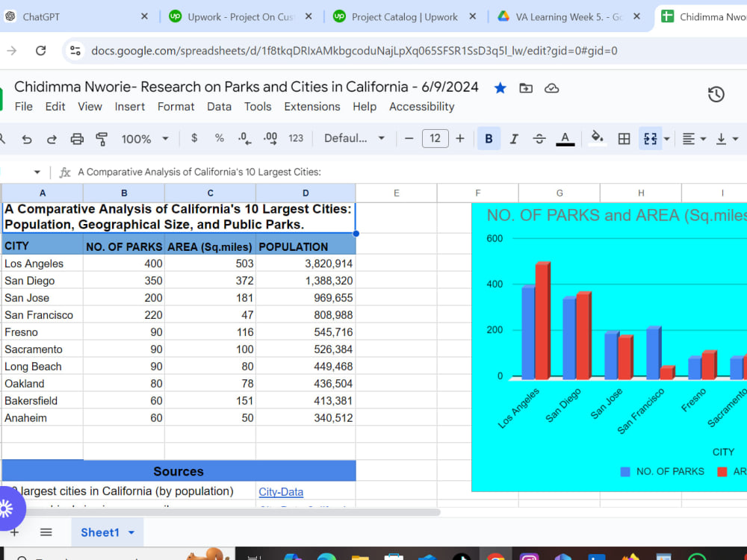Open the text color picker
This screenshot has width=747, height=560.
(x=565, y=139)
